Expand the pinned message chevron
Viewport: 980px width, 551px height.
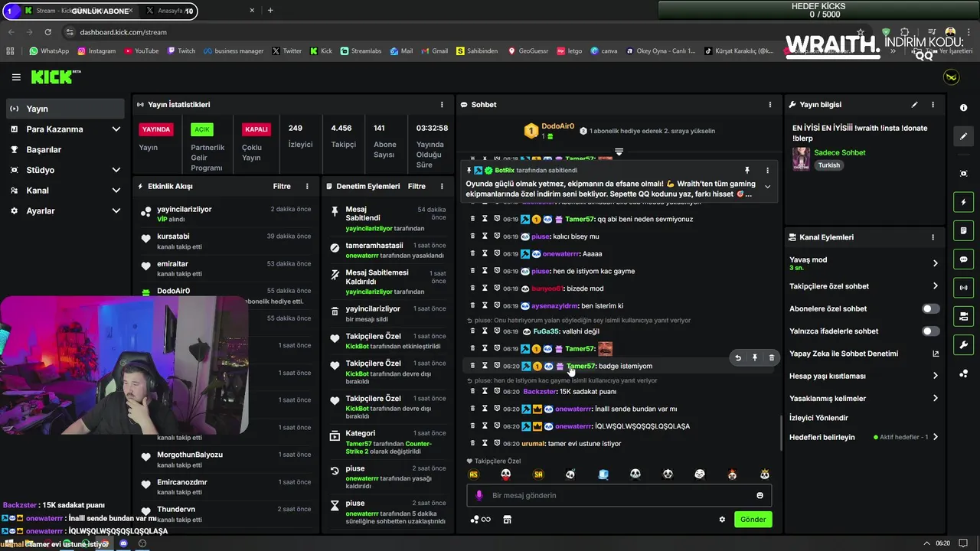767,187
